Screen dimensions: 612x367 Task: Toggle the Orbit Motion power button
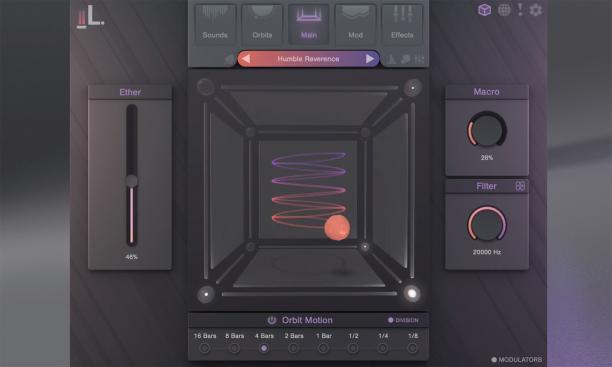tap(271, 320)
